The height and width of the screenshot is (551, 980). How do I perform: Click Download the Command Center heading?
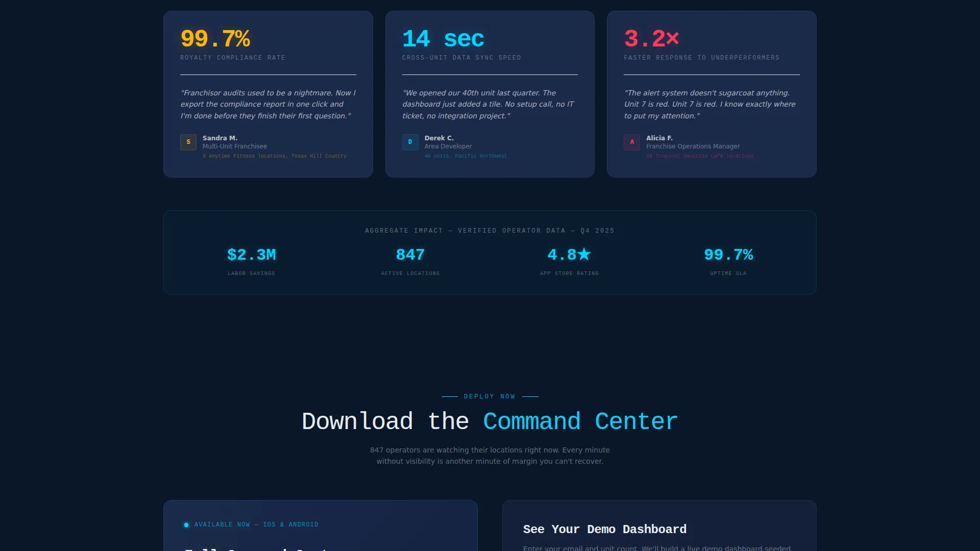(489, 421)
